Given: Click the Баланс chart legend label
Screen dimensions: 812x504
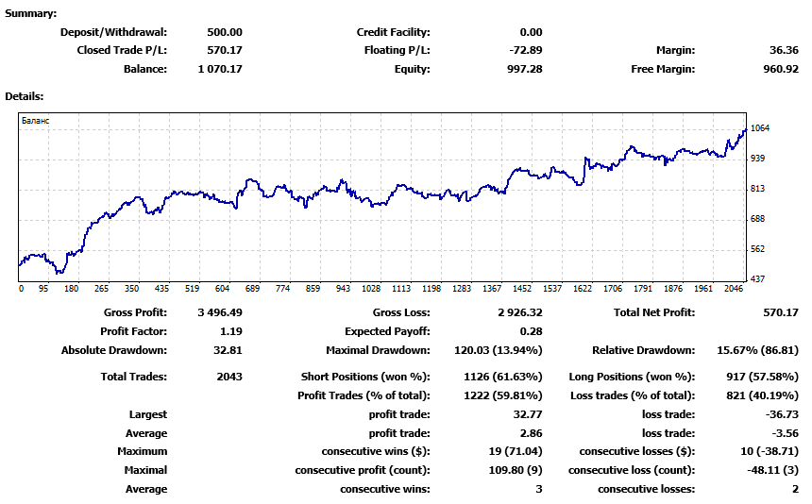Looking at the screenshot, I should pos(36,121).
